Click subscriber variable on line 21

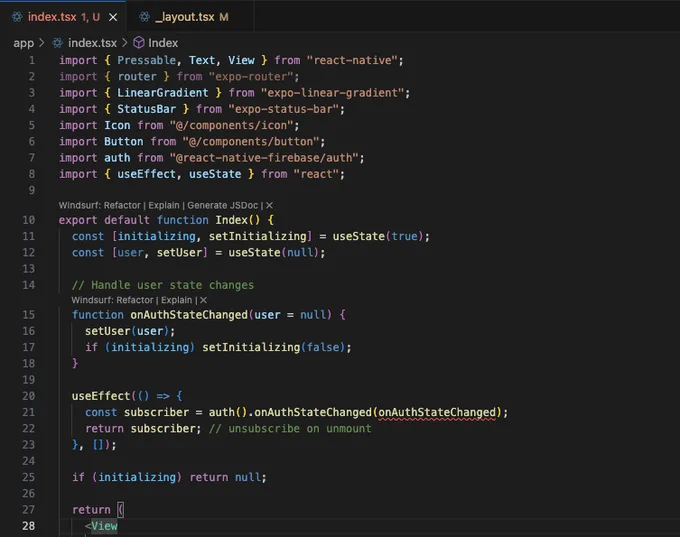tap(157, 412)
